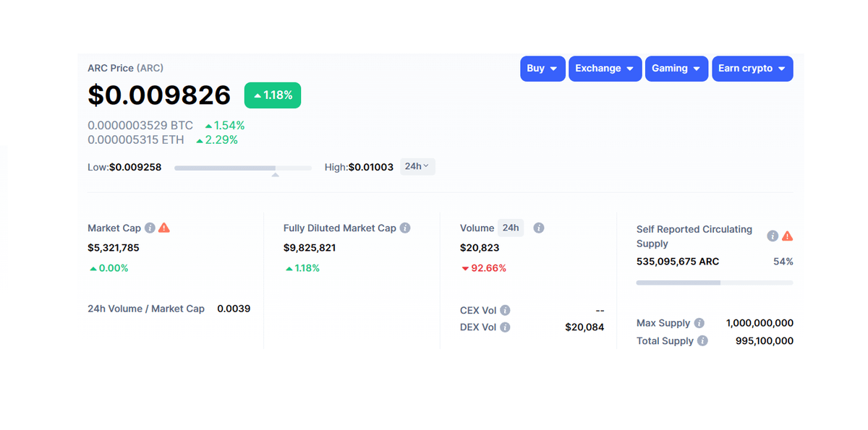The image size is (868, 430).
Task: Click the Total Supply info icon
Action: [702, 340]
